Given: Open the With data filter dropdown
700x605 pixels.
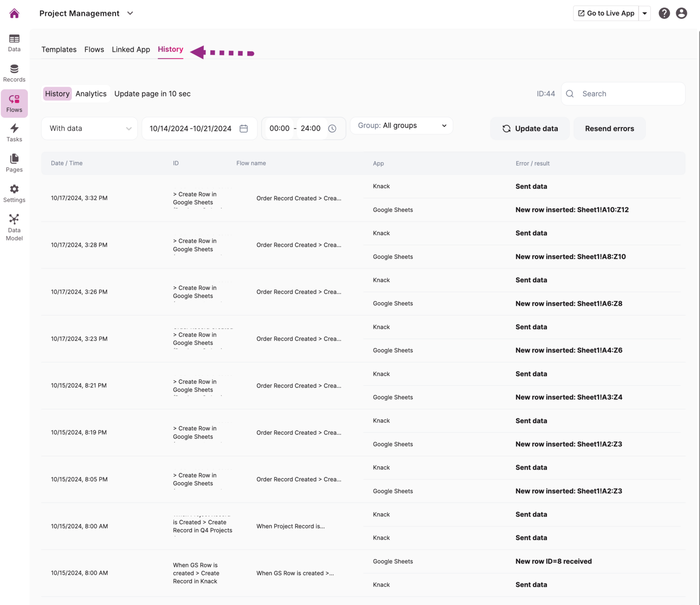Looking at the screenshot, I should click(x=90, y=128).
